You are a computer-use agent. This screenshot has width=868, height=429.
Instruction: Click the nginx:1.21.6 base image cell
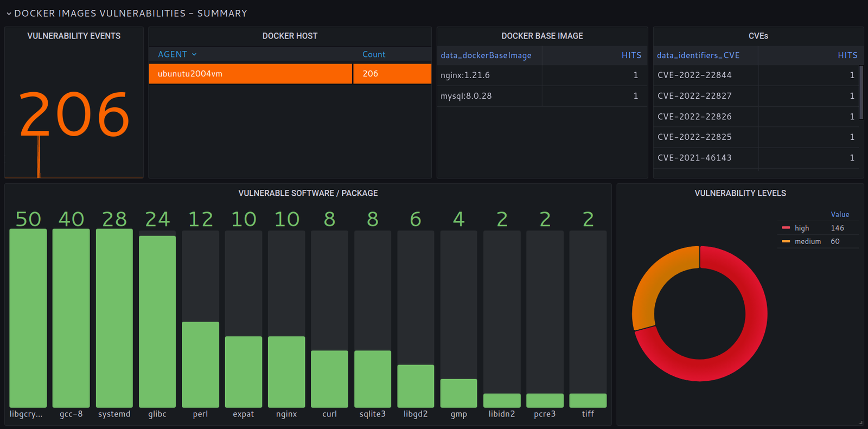click(x=465, y=75)
